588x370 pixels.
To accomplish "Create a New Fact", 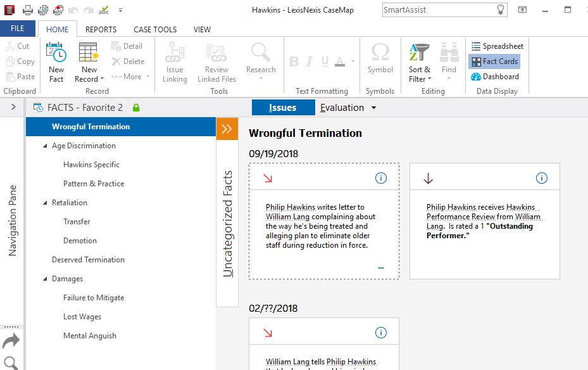I will [x=56, y=62].
